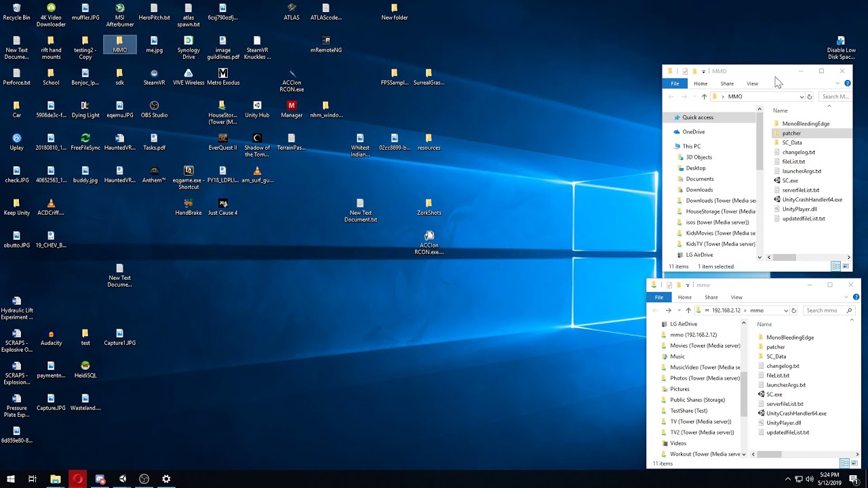Switch lower mmo window to large icons view
The height and width of the screenshot is (488, 868).
[854, 463]
